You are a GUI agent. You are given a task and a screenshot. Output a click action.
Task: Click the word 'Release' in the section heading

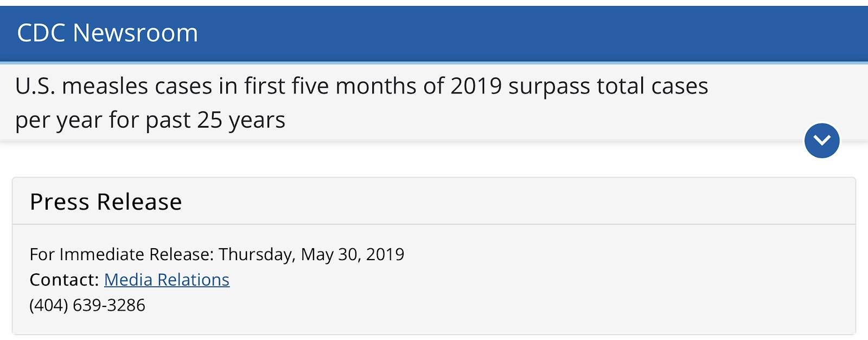pos(139,202)
